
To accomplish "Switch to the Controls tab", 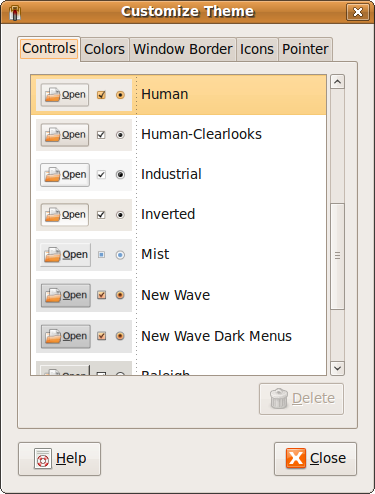I will pos(49,49).
